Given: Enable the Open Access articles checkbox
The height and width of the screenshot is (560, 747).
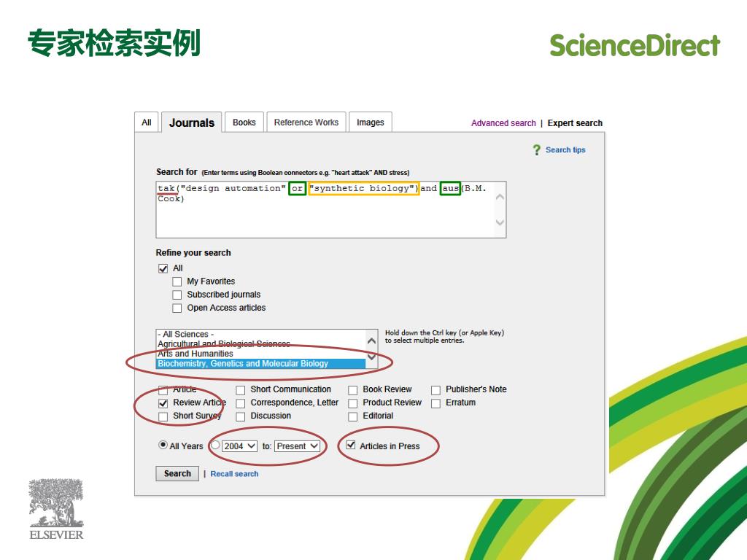Looking at the screenshot, I should click(x=177, y=308).
